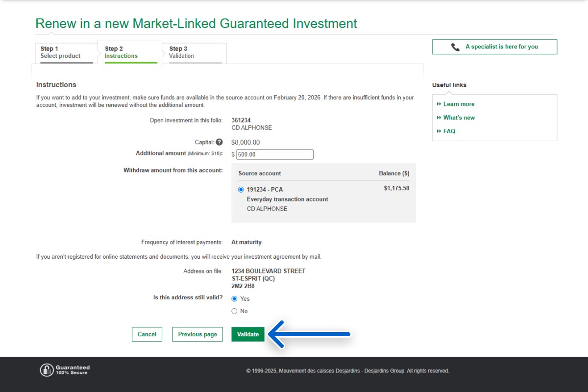This screenshot has width=588, height=392.
Task: Choose No for address still valid
Action: click(x=234, y=311)
